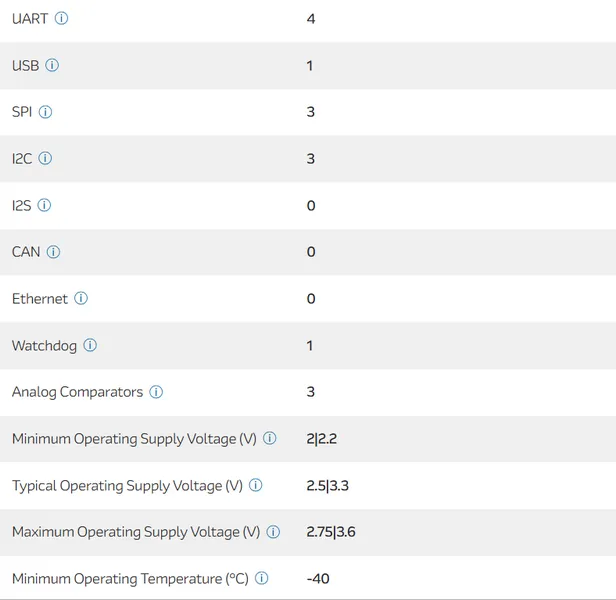Click Minimum Operating Temperature info icon
Screen dimensions: 616x600
[262, 579]
